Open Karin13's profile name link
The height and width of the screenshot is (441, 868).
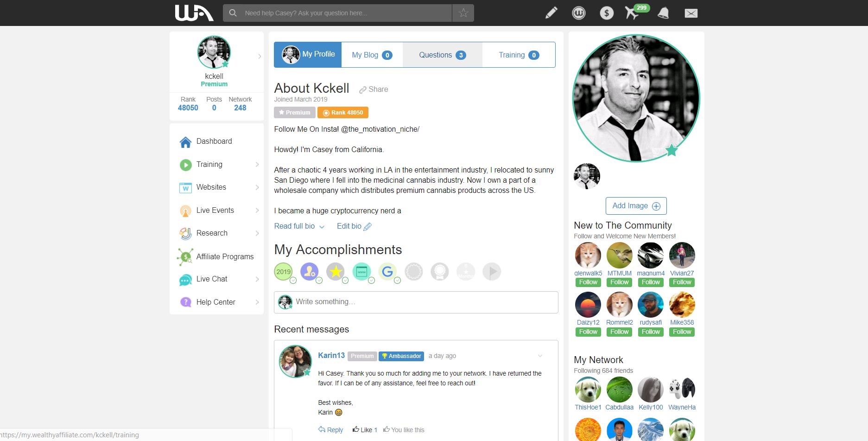(331, 356)
